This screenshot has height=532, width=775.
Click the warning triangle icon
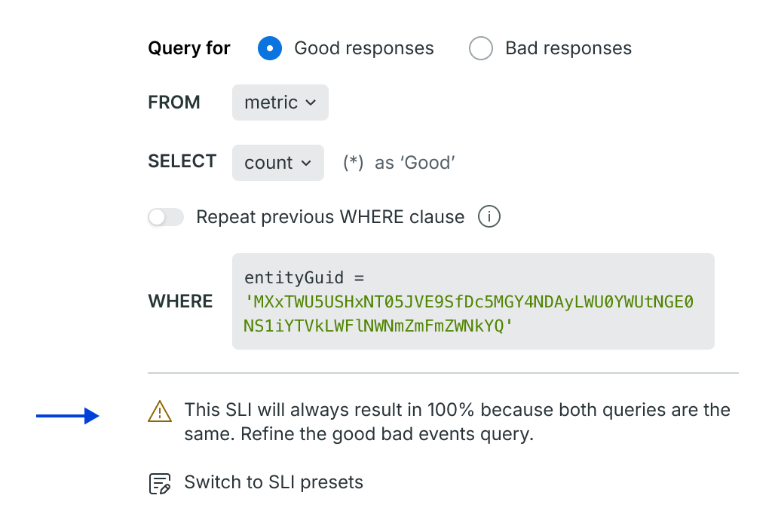[160, 412]
